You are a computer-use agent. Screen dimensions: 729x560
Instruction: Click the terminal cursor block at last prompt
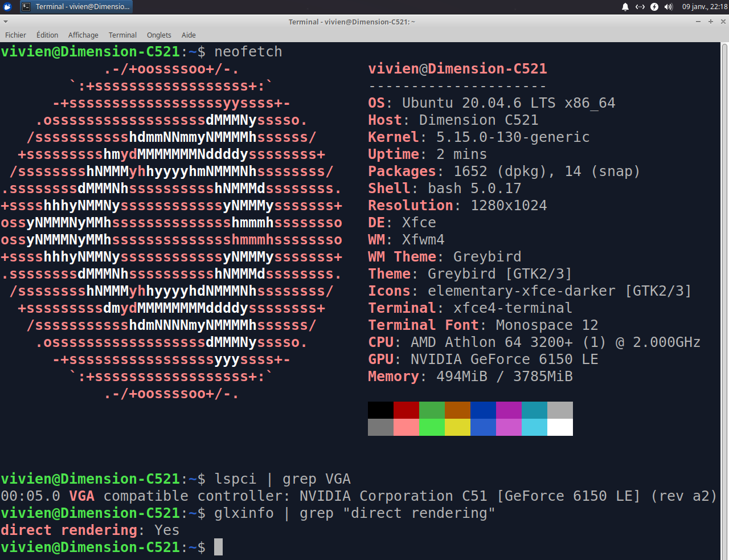[x=218, y=547]
